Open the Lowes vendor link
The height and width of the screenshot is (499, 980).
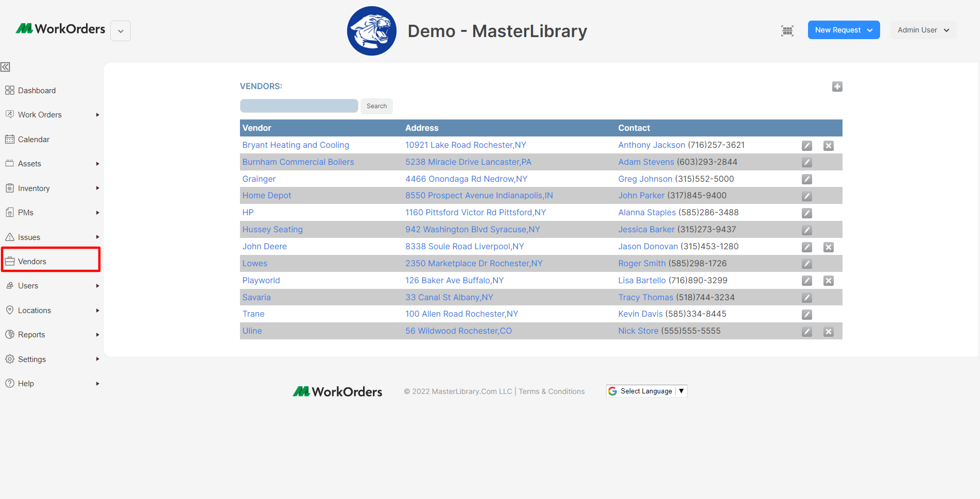[255, 264]
